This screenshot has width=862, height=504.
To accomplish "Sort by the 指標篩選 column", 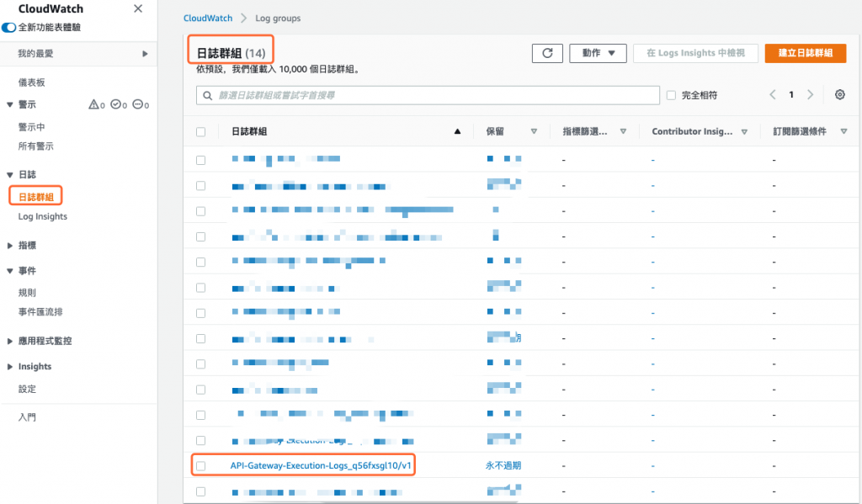I will [x=623, y=131].
